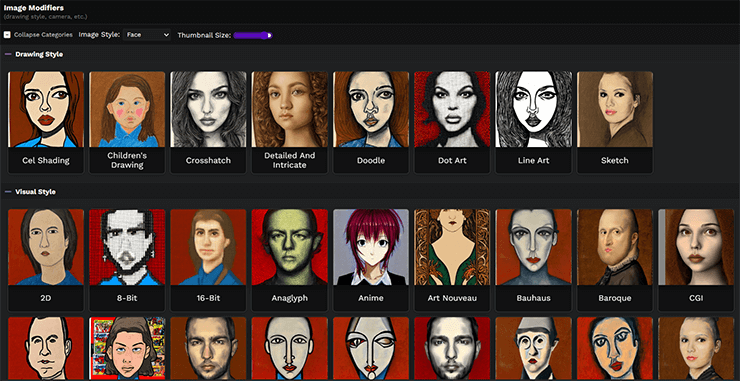Select the Anime style modifier

[x=371, y=260]
